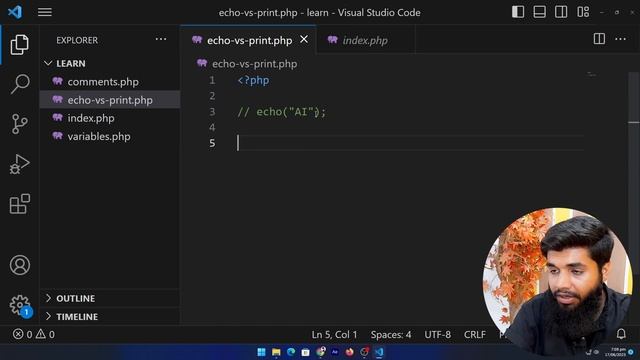This screenshot has width=640, height=360.
Task: Switch to the index.php tab
Action: pyautogui.click(x=365, y=40)
